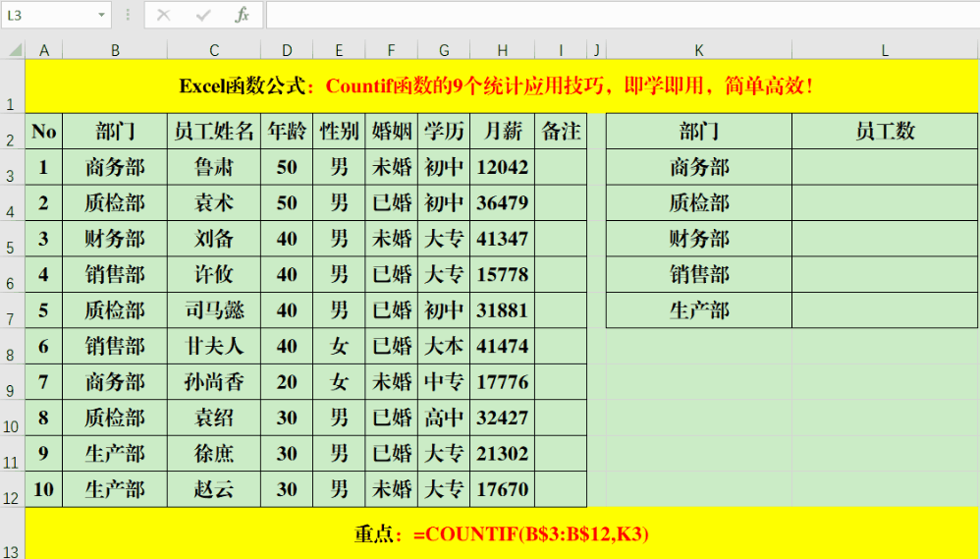Click the cell containing 孙尚香
This screenshot has width=980, height=559.
(x=214, y=382)
